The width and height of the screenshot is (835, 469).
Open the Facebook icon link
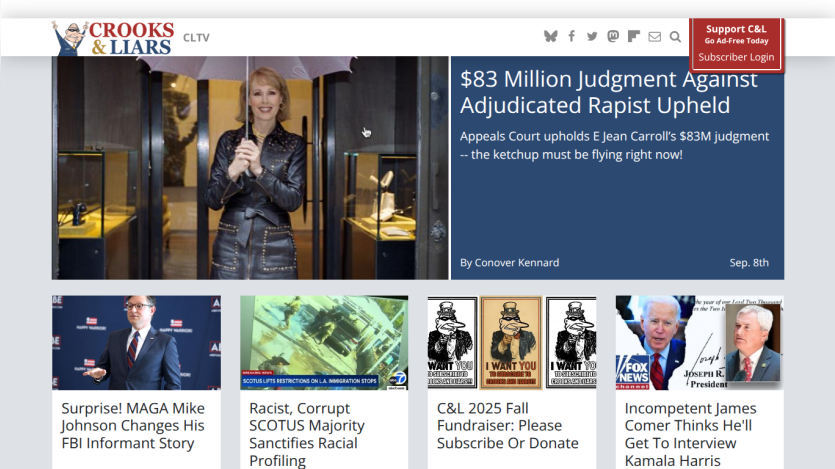pos(571,36)
